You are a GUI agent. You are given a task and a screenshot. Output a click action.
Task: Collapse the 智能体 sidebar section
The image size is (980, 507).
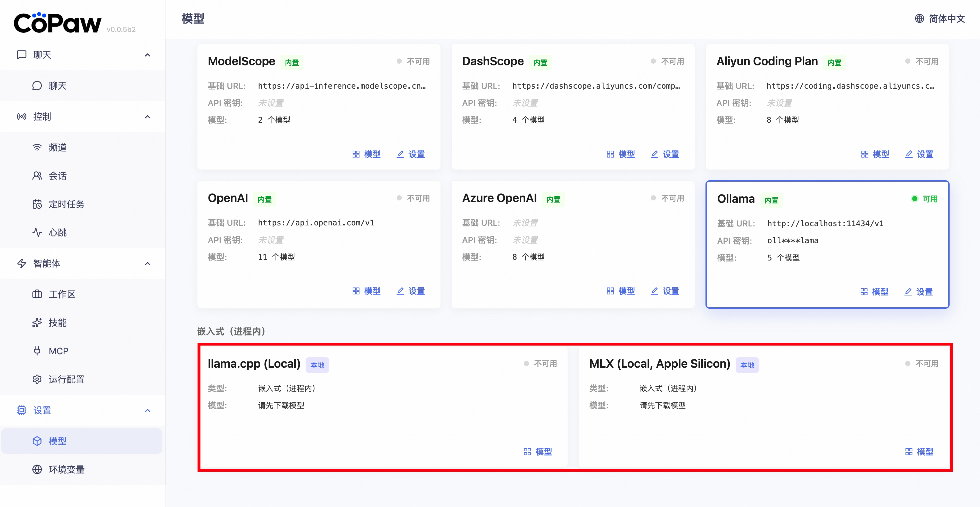point(148,264)
